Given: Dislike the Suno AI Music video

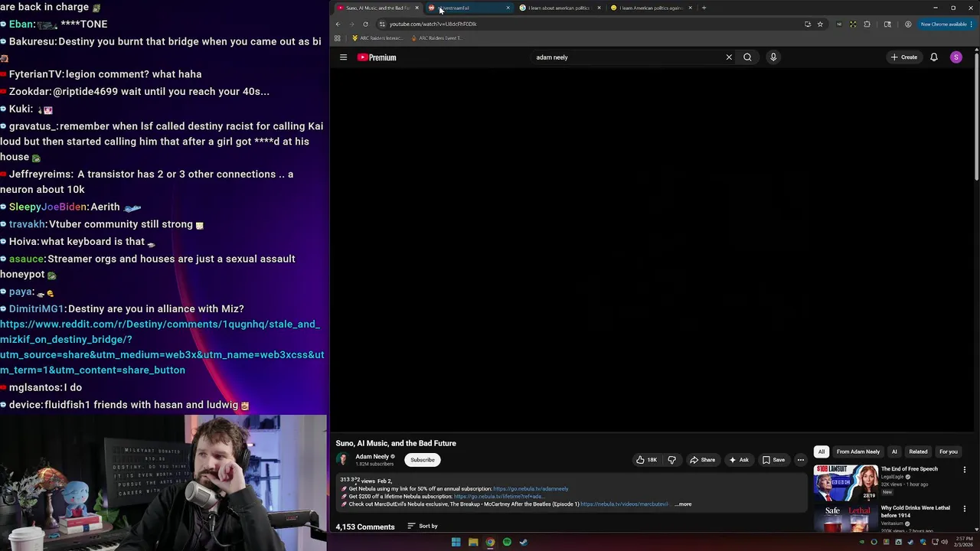Looking at the screenshot, I should pyautogui.click(x=671, y=460).
